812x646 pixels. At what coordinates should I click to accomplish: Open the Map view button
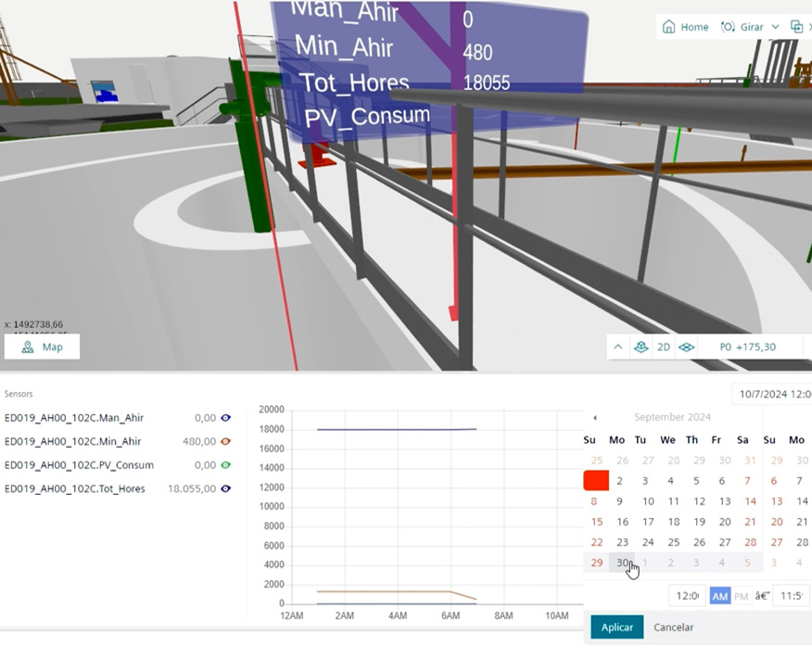tap(42, 347)
